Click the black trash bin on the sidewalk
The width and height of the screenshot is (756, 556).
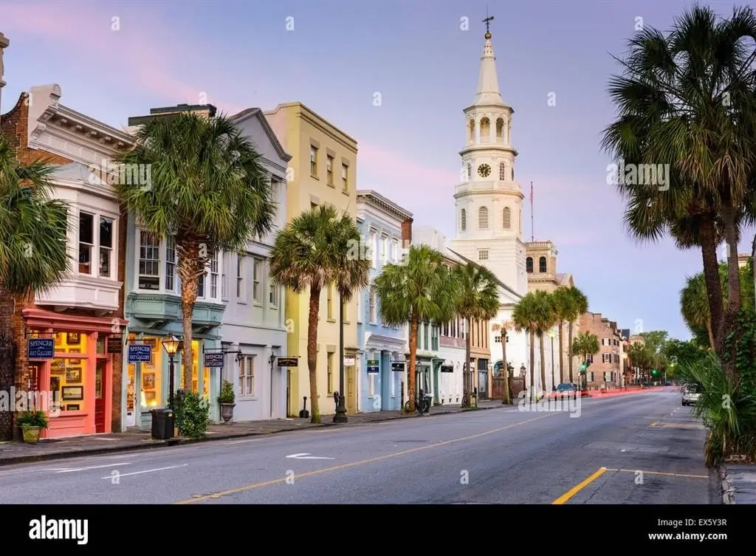[x=162, y=423]
